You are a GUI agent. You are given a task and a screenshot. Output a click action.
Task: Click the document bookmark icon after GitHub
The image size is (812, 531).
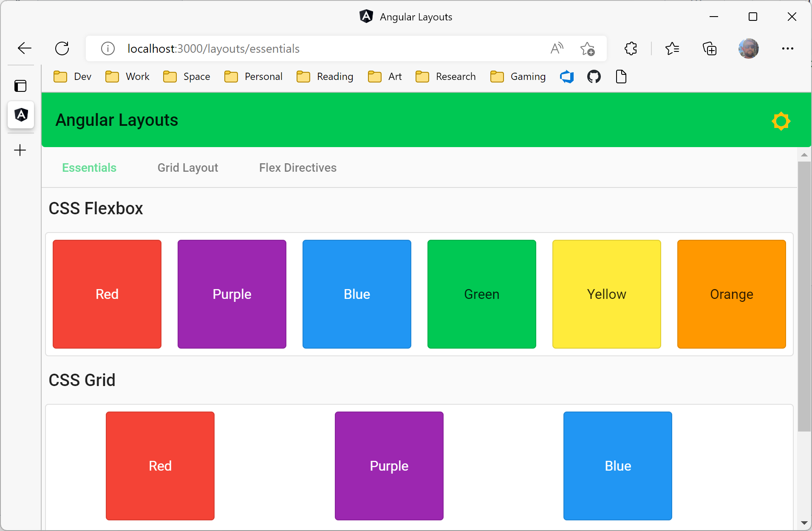pyautogui.click(x=621, y=77)
